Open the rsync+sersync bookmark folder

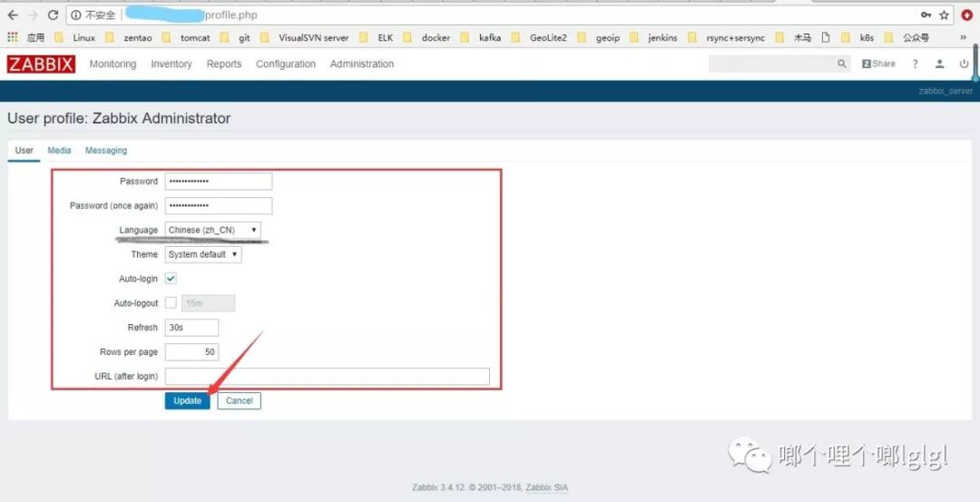tap(726, 37)
